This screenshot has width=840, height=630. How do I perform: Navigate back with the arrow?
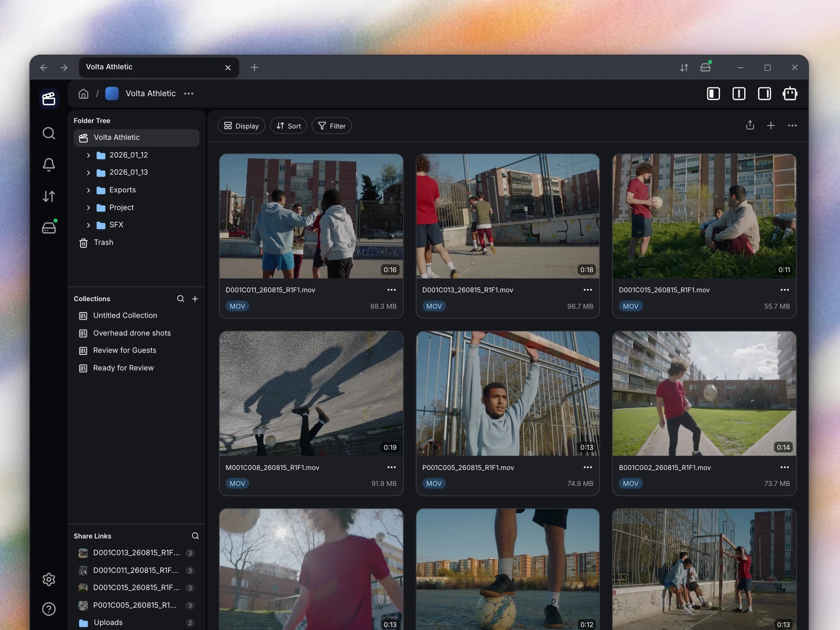[x=44, y=67]
